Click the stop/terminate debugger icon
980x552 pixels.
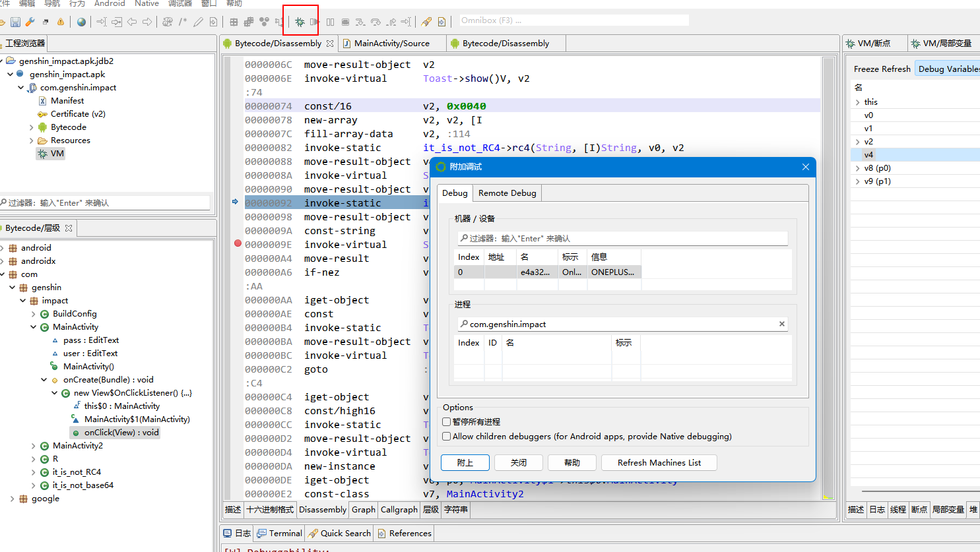pyautogui.click(x=345, y=22)
